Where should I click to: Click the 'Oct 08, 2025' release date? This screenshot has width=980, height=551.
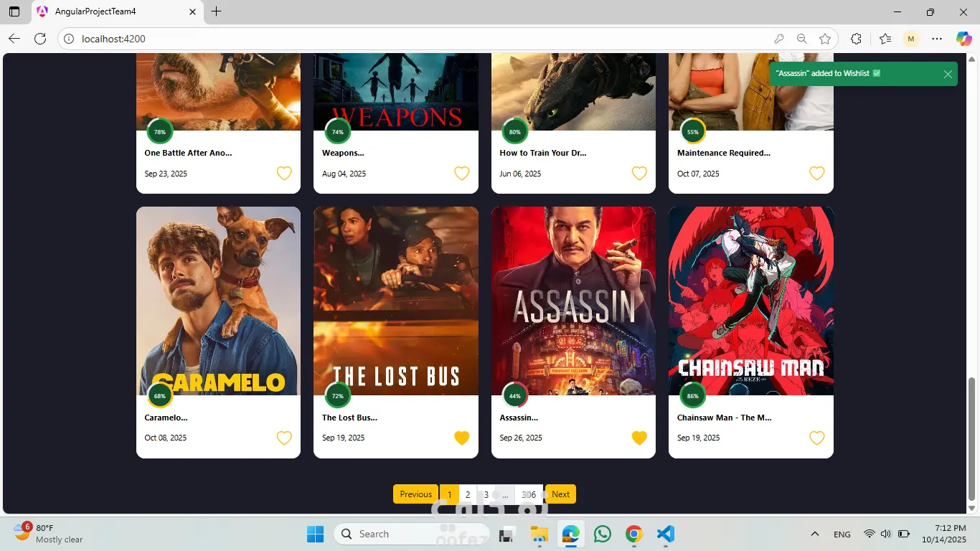coord(166,438)
